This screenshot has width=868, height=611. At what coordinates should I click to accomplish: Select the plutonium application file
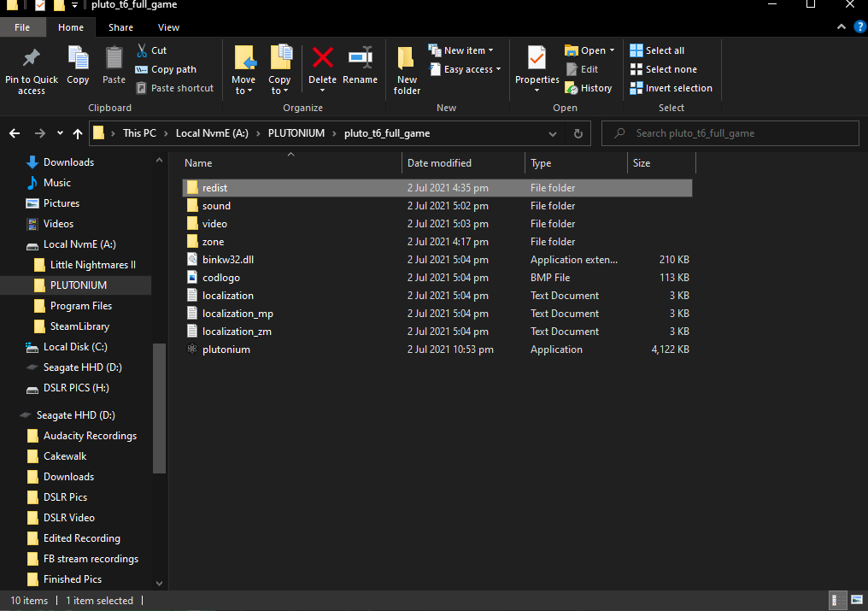pyautogui.click(x=437, y=350)
